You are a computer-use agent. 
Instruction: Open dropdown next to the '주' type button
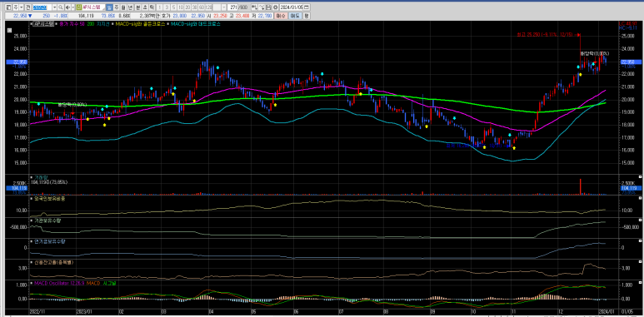coord(21,7)
